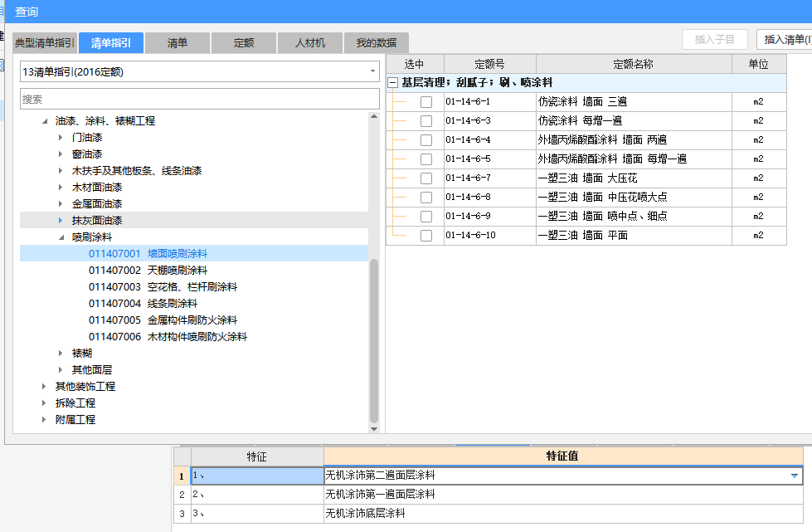Check the box for 01-14-6-7 大压花
Viewport: 812px width, 532px height.
coord(426,178)
